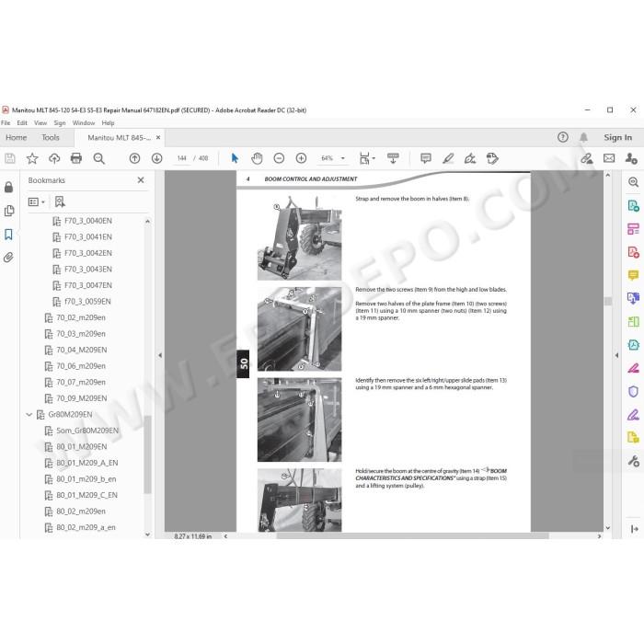Collapse the Gr80M209EN bookmark group
Viewport: 644px width, 644px height.
29,414
